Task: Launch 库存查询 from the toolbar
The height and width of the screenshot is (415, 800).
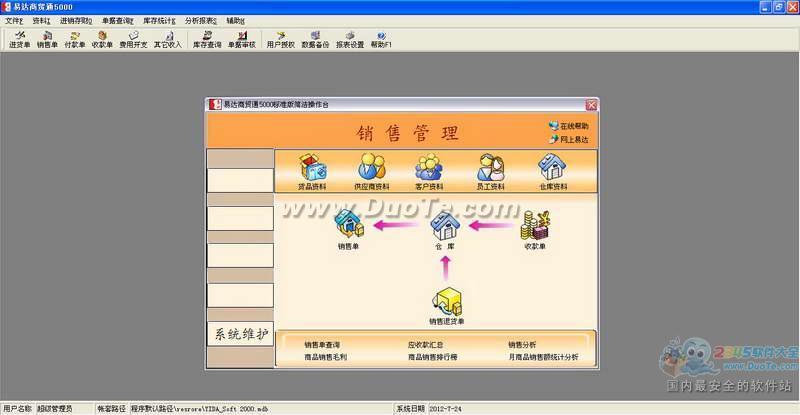Action: coord(207,39)
